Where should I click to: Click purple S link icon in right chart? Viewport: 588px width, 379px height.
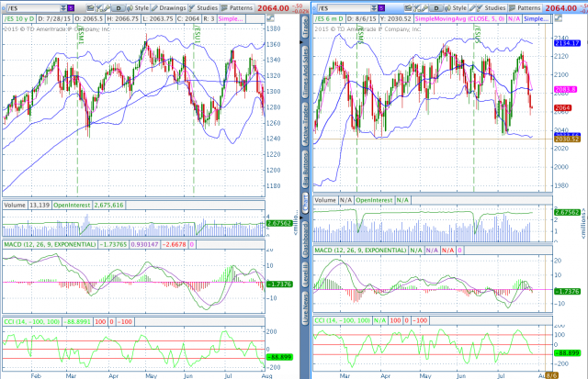point(381,8)
